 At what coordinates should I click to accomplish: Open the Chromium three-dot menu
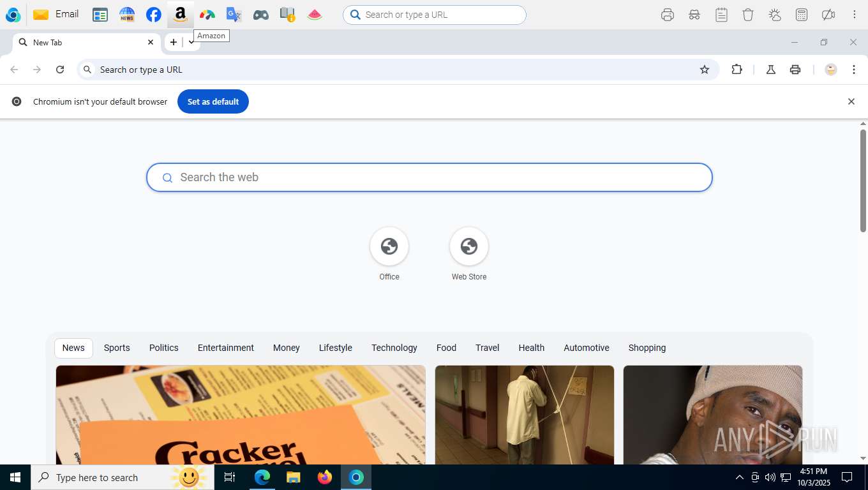pyautogui.click(x=854, y=70)
